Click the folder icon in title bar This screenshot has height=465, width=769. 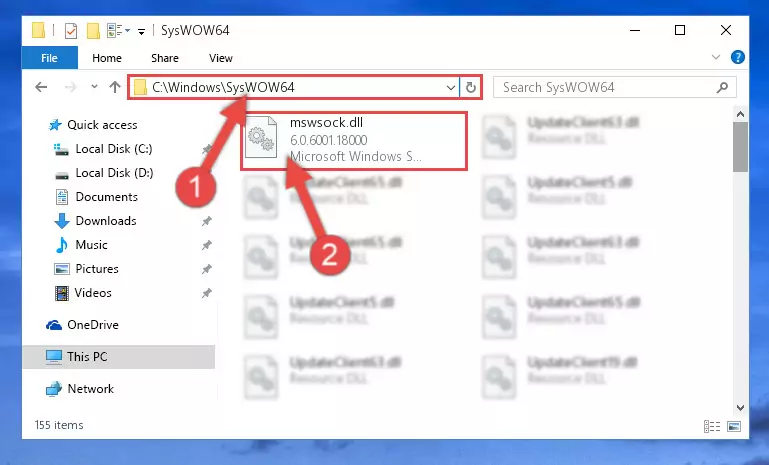click(x=39, y=30)
